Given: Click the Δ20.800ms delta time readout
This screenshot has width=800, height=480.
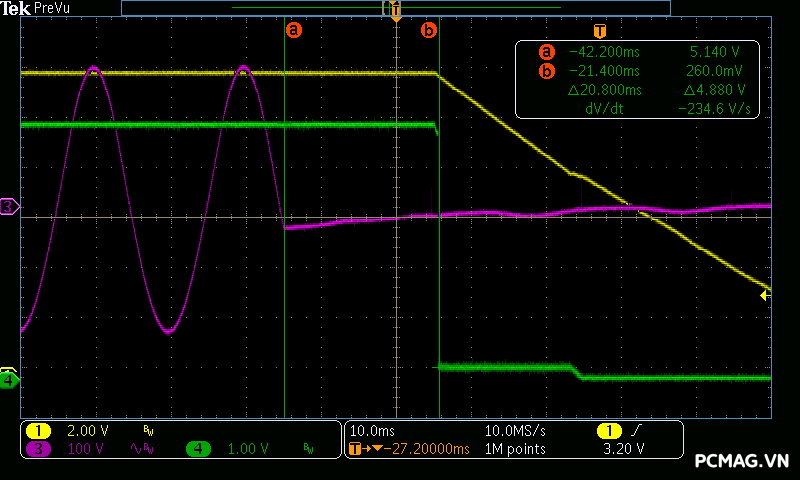Looking at the screenshot, I should coord(605,90).
